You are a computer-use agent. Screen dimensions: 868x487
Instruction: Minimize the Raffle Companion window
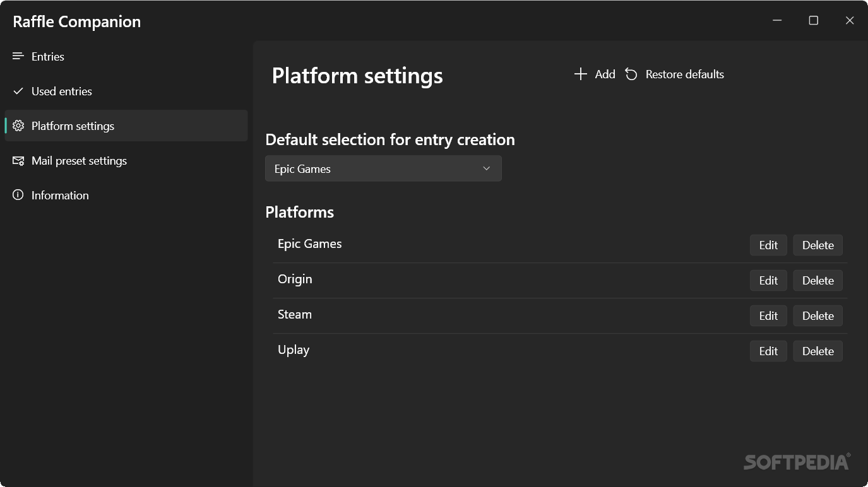[x=777, y=20]
